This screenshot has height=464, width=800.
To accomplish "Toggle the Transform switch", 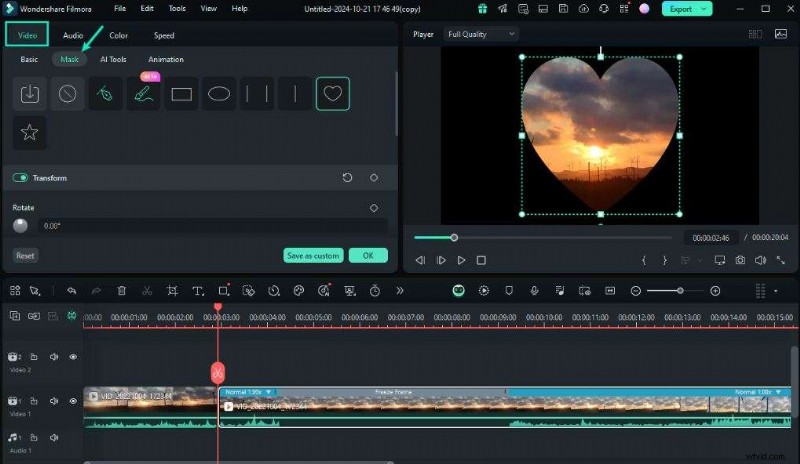I will (20, 178).
